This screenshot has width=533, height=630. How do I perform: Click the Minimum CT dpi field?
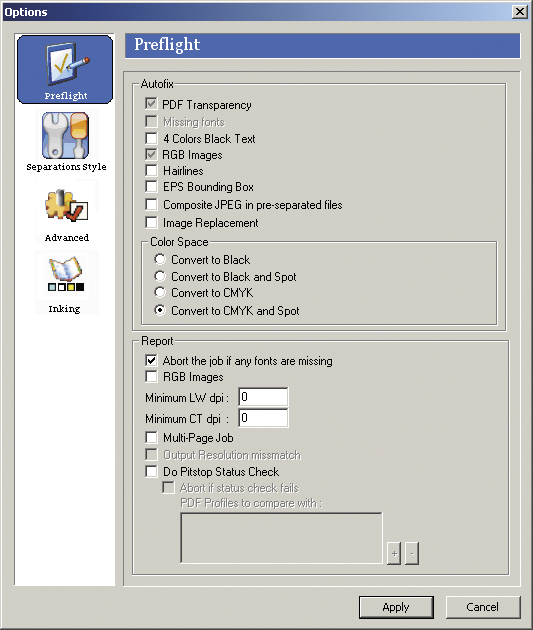click(263, 418)
